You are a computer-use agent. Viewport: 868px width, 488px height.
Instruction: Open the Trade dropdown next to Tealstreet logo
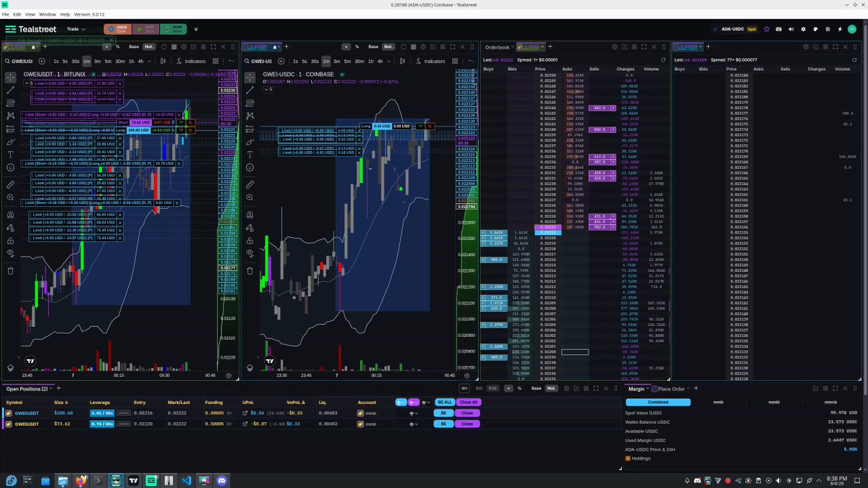(x=75, y=29)
